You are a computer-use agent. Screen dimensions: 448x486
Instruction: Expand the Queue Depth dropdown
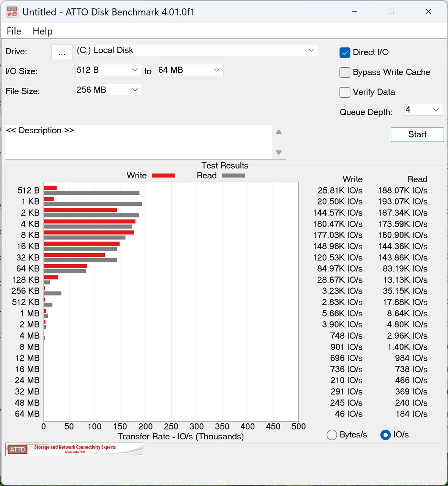pyautogui.click(x=424, y=110)
